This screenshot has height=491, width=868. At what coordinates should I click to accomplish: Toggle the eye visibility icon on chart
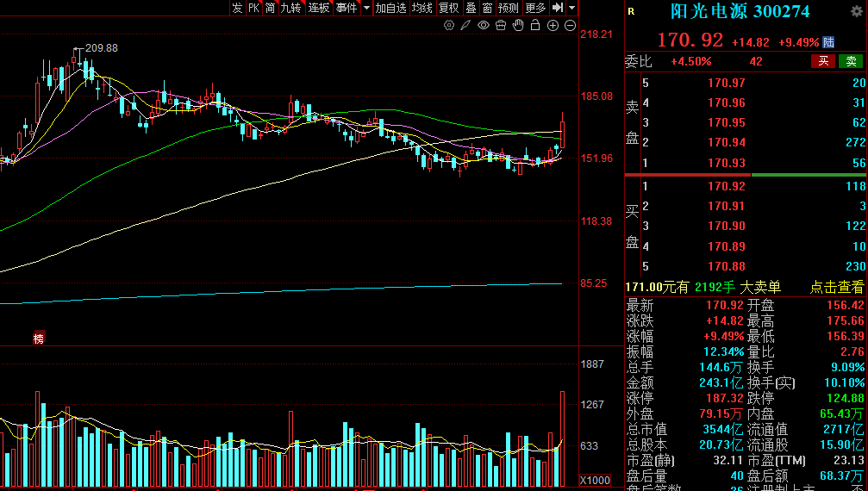pyautogui.click(x=483, y=26)
